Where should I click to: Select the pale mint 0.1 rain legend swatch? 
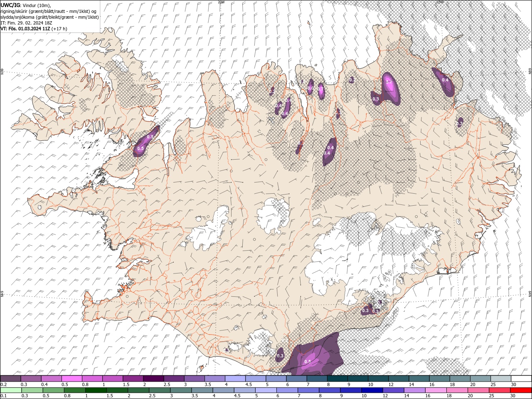pos(11,390)
